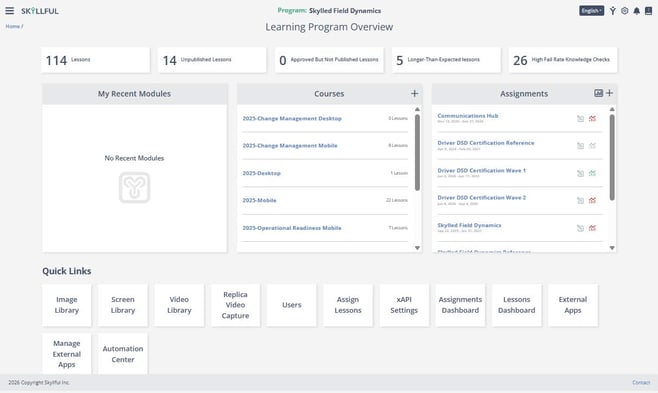Viewport: 658px width, 393px height.
Task: Open the English language dropdown
Action: [x=592, y=10]
